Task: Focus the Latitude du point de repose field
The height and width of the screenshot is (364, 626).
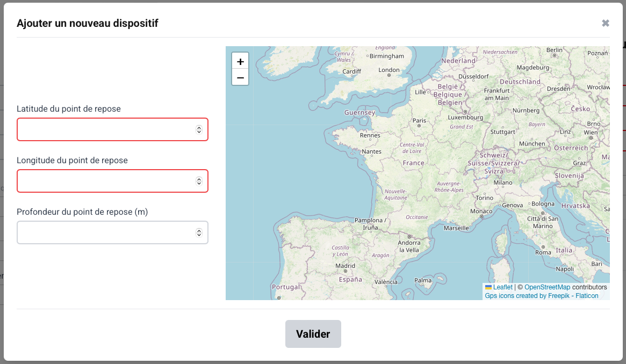Action: pos(112,129)
